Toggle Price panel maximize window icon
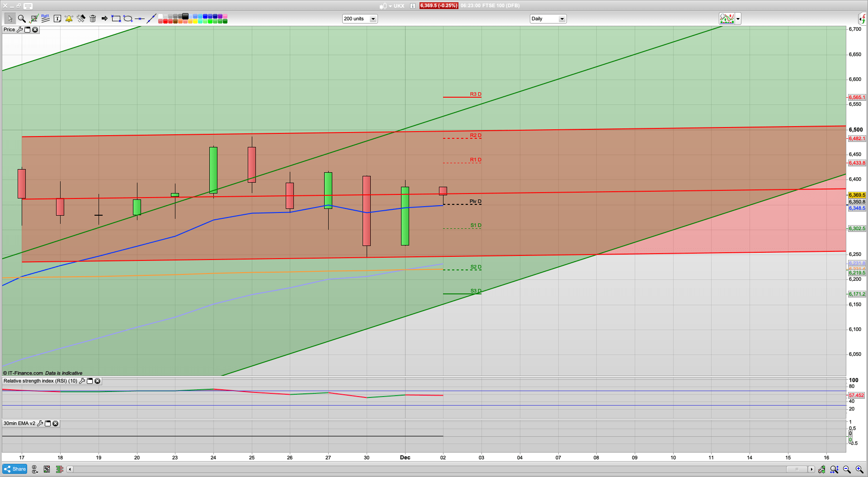Image resolution: width=868 pixels, height=477 pixels. [27, 30]
